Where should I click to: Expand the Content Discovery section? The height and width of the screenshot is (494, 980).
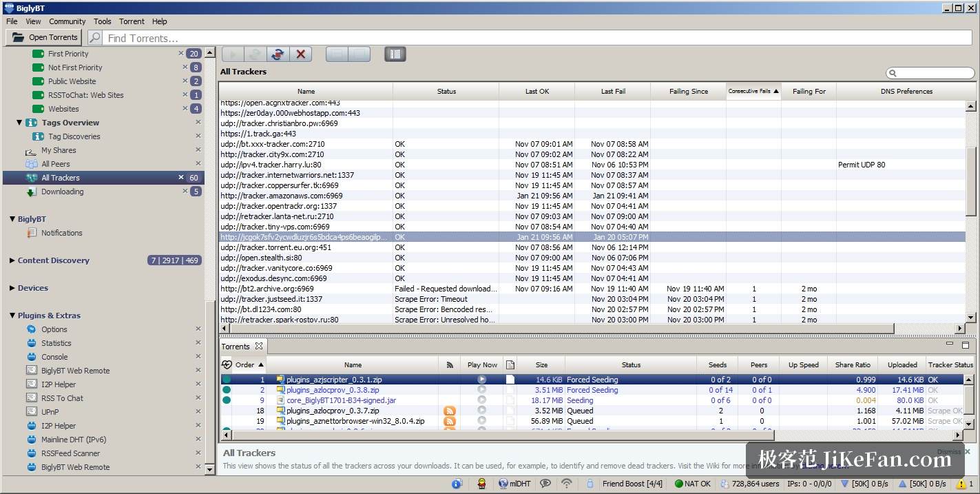[12, 260]
